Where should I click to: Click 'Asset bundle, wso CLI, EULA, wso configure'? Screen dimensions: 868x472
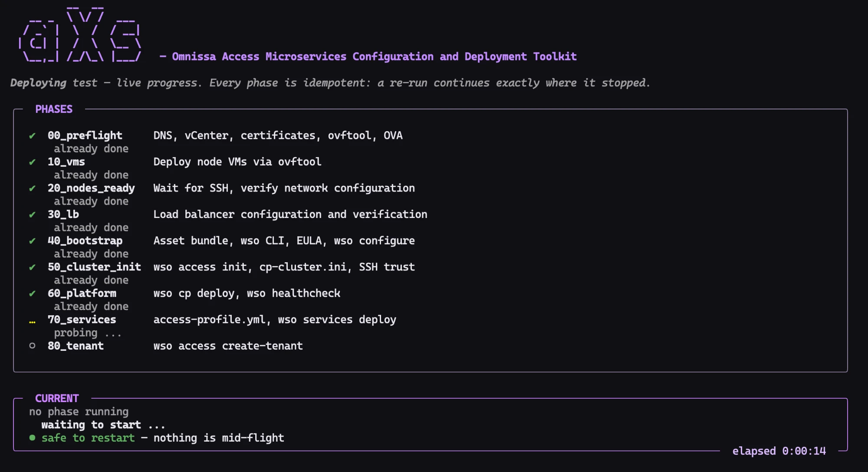(x=284, y=241)
